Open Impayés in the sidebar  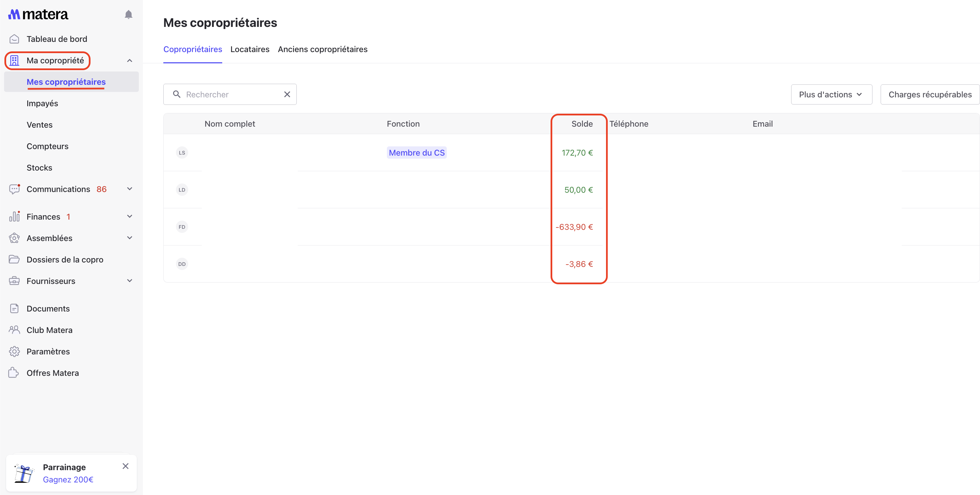pyautogui.click(x=42, y=103)
